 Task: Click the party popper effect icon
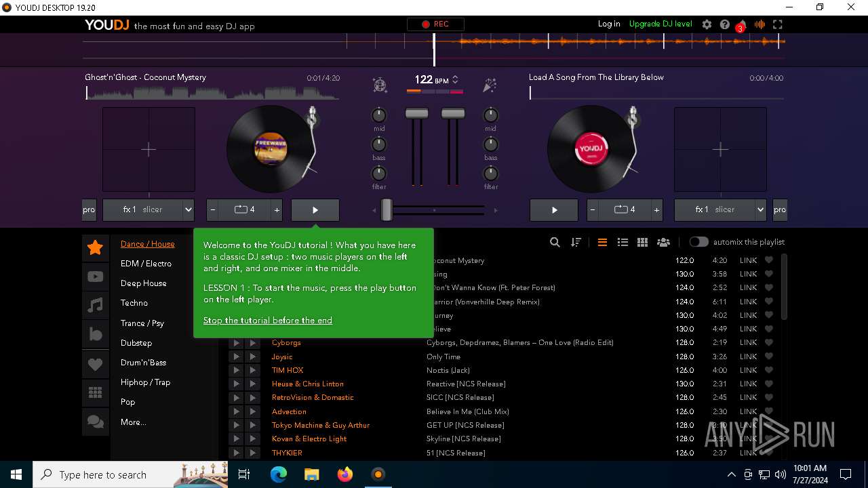(490, 85)
